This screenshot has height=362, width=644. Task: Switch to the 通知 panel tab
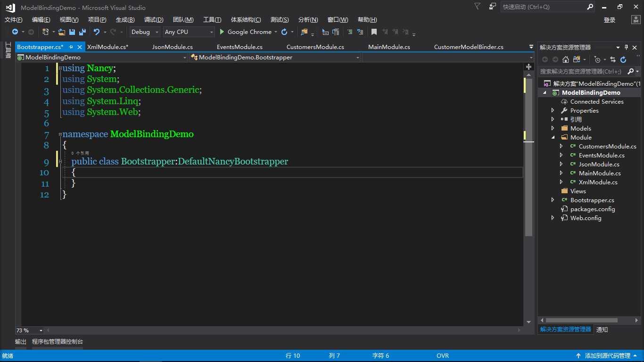(602, 330)
